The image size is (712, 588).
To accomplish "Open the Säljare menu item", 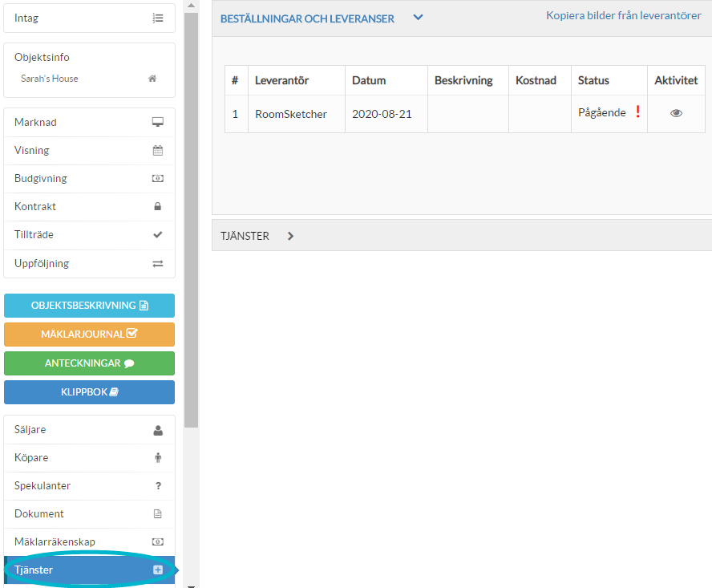I will (x=89, y=429).
